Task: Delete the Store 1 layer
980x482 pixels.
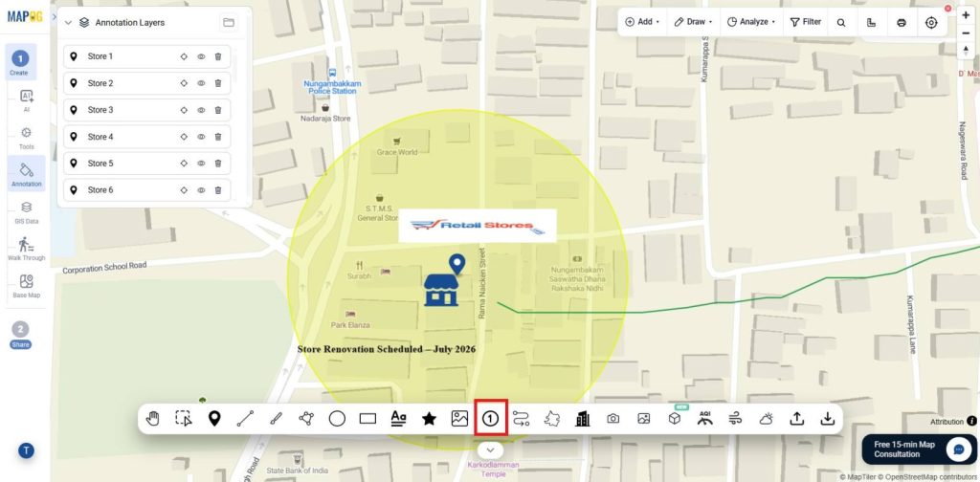Action: [218, 56]
